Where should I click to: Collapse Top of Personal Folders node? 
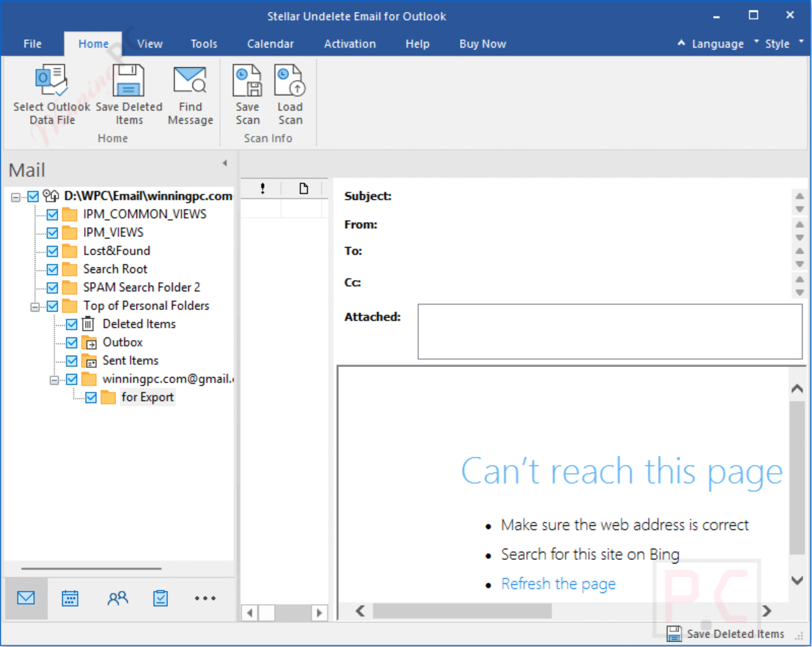coord(35,307)
